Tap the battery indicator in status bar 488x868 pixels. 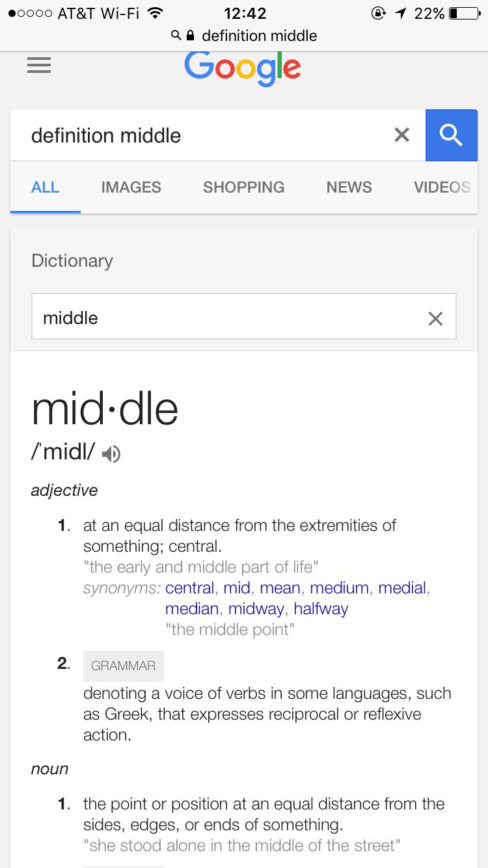tap(463, 13)
